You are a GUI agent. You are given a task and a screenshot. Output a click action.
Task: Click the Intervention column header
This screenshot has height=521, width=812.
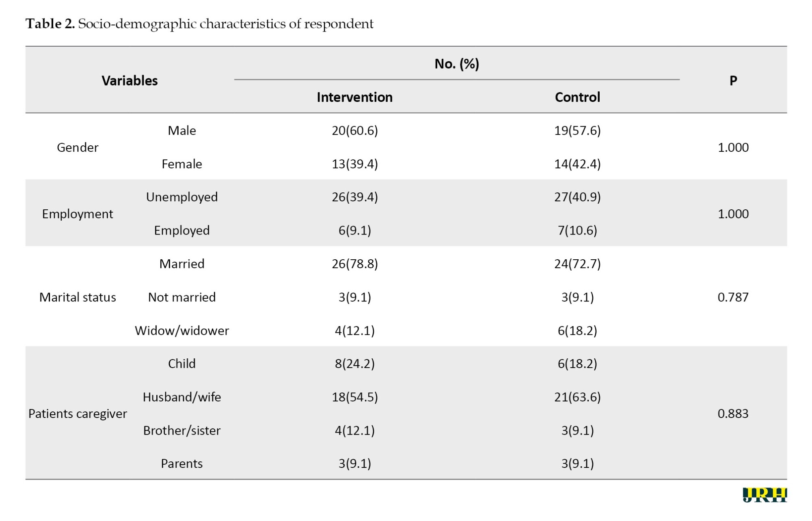354,97
